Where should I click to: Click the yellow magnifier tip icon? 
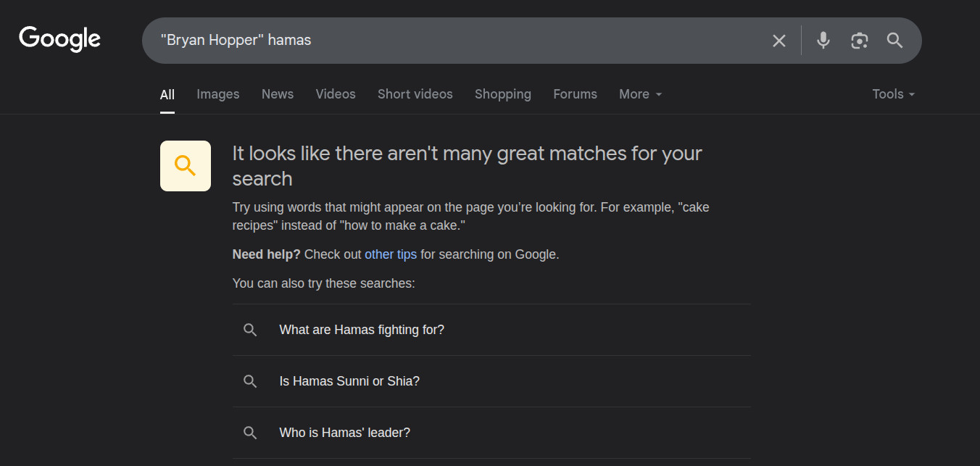coord(186,166)
